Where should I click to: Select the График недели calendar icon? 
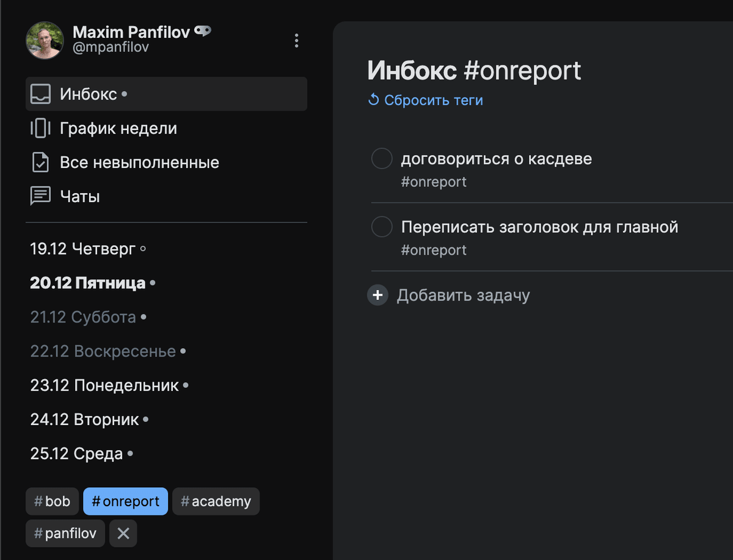coord(40,128)
